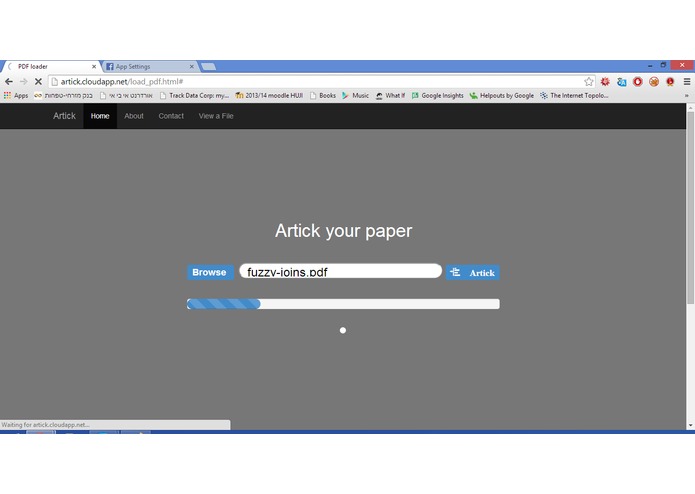Open Helpouts by Google bookmark
This screenshot has height=494, width=695.
point(502,95)
